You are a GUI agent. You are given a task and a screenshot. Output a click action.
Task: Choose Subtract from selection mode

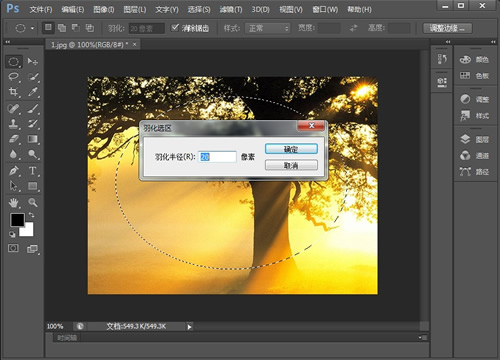pyautogui.click(x=76, y=28)
